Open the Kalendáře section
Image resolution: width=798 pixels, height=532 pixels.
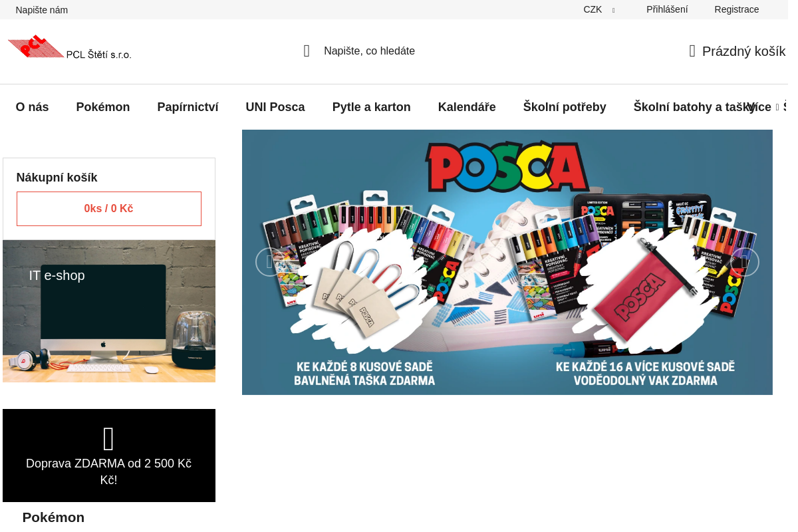467,106
